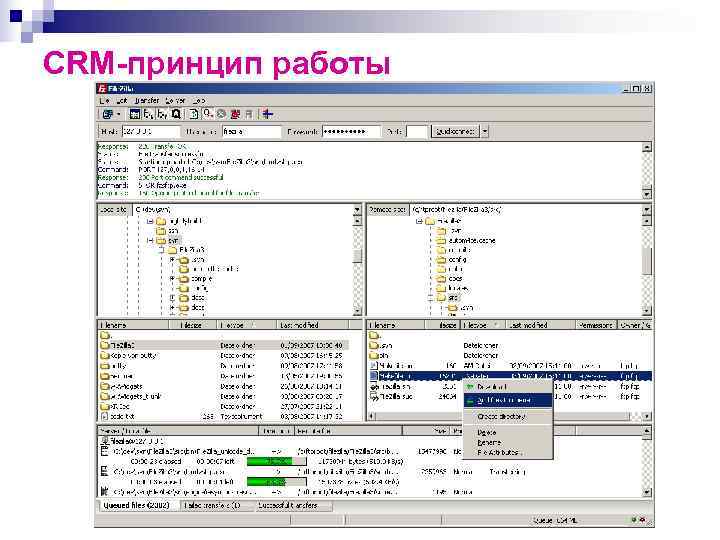Select autom4te.cache folder in remote tree

pos(466,241)
